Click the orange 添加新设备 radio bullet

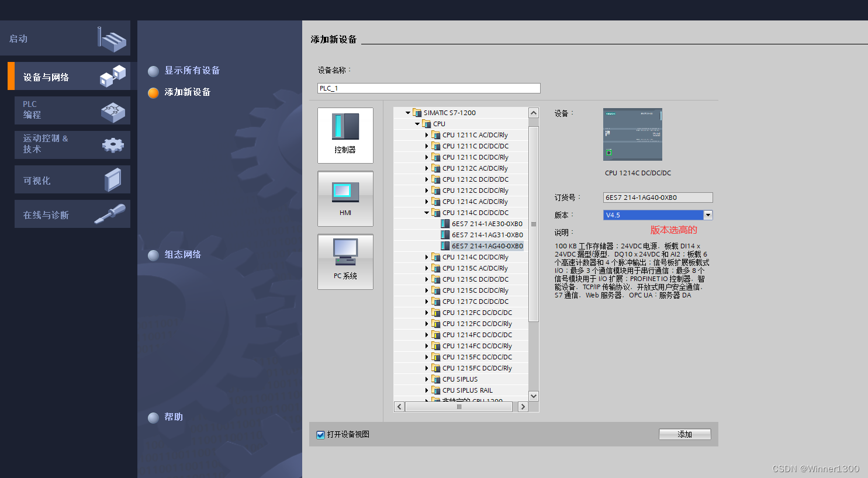point(154,93)
